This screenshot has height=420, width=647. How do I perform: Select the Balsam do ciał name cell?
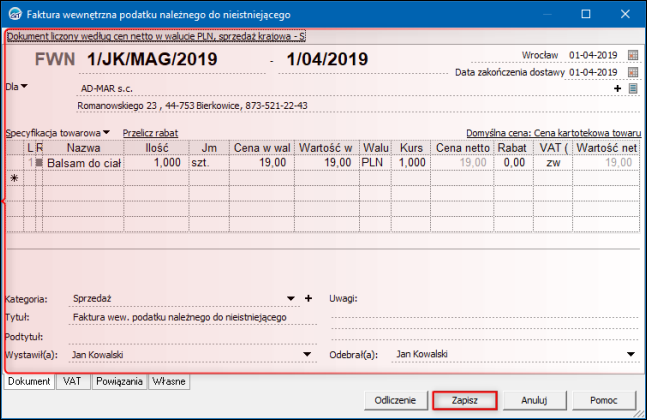point(84,163)
